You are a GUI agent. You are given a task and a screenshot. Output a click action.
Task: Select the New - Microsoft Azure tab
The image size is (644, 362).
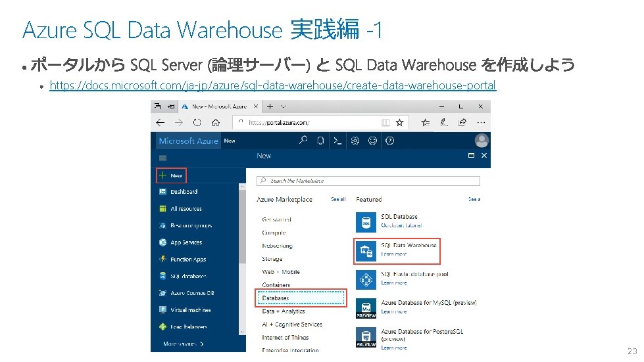pos(219,106)
